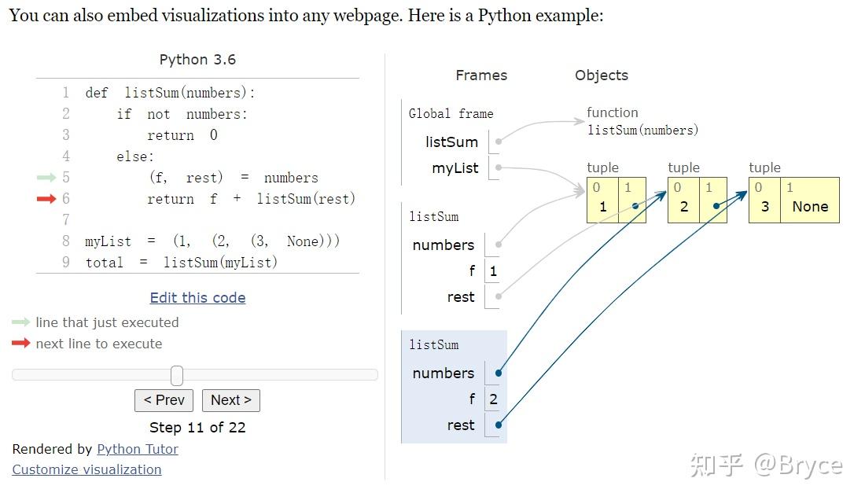The width and height of the screenshot is (865, 504).
Task: Click the highlighted listSum frame
Action: tap(454, 388)
